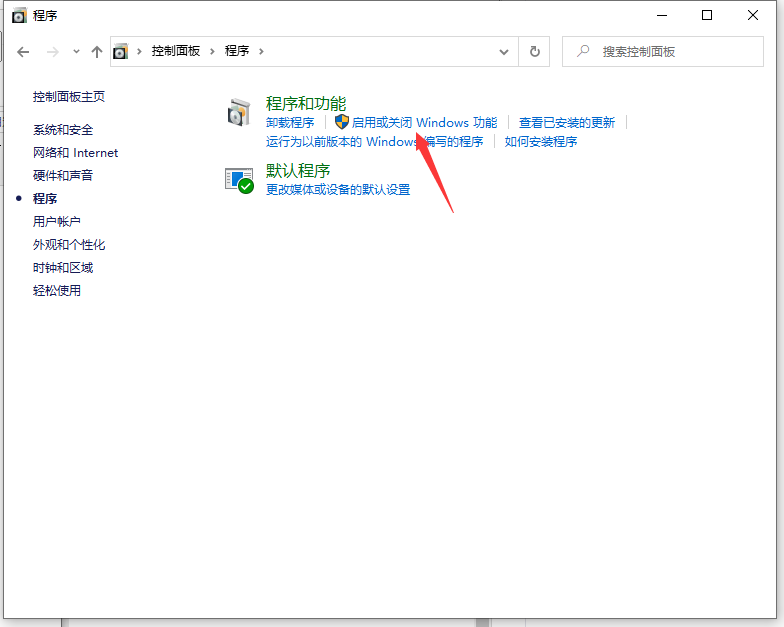Click the 默认程序 icon
Viewport: 784px width, 627px height.
(239, 180)
